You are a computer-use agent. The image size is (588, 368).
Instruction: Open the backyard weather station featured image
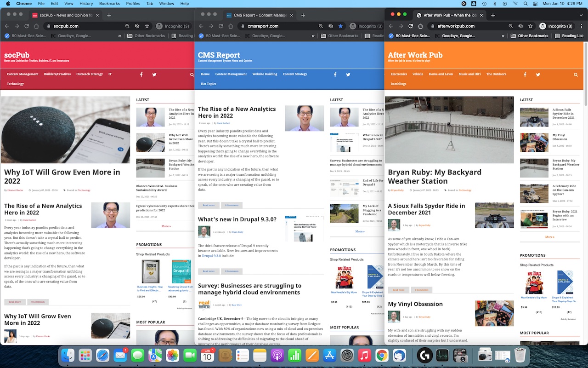pyautogui.click(x=449, y=130)
